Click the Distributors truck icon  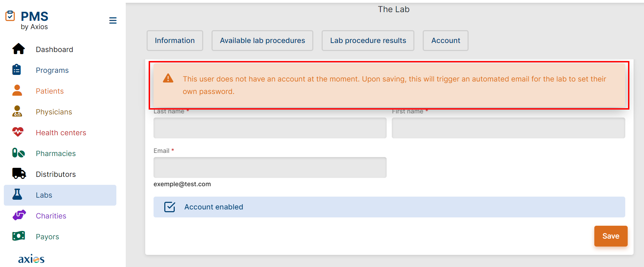(19, 174)
